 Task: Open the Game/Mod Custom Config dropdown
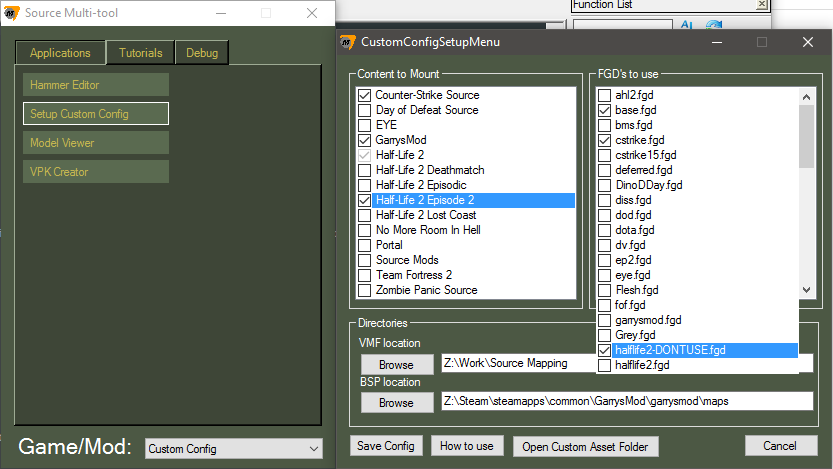click(x=234, y=449)
